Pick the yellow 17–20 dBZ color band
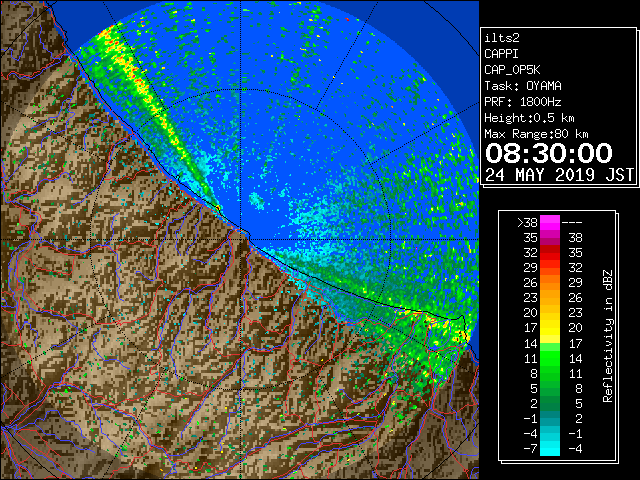The width and height of the screenshot is (640, 480). tap(550, 328)
